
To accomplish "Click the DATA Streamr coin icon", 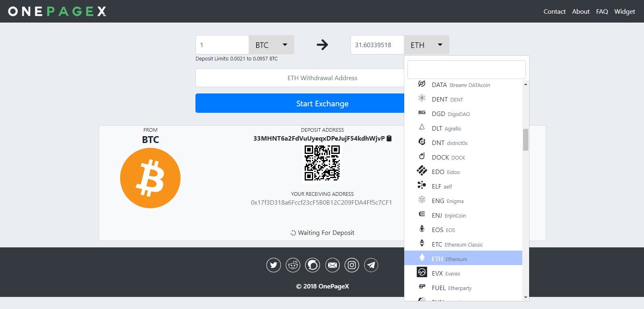I will (422, 84).
